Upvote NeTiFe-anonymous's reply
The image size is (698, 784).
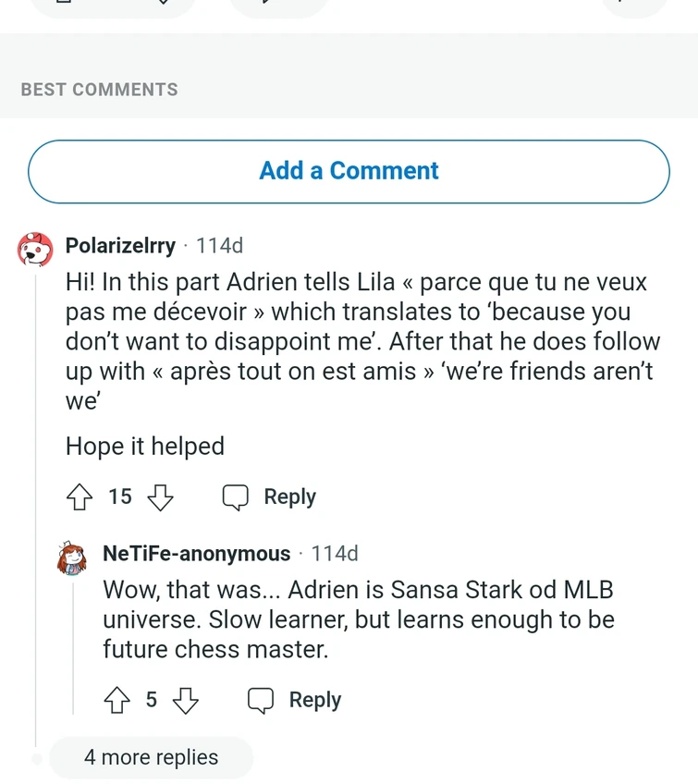click(x=117, y=701)
